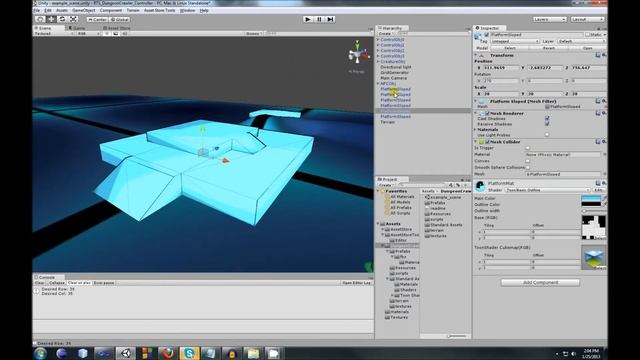Open the file explorer folder in taskbar
Image resolution: width=640 pixels, height=360 pixels.
(x=253, y=353)
